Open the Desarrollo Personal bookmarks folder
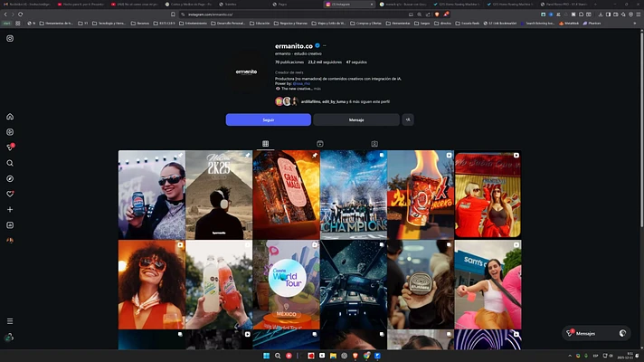This screenshot has width=644, height=362. click(229, 24)
